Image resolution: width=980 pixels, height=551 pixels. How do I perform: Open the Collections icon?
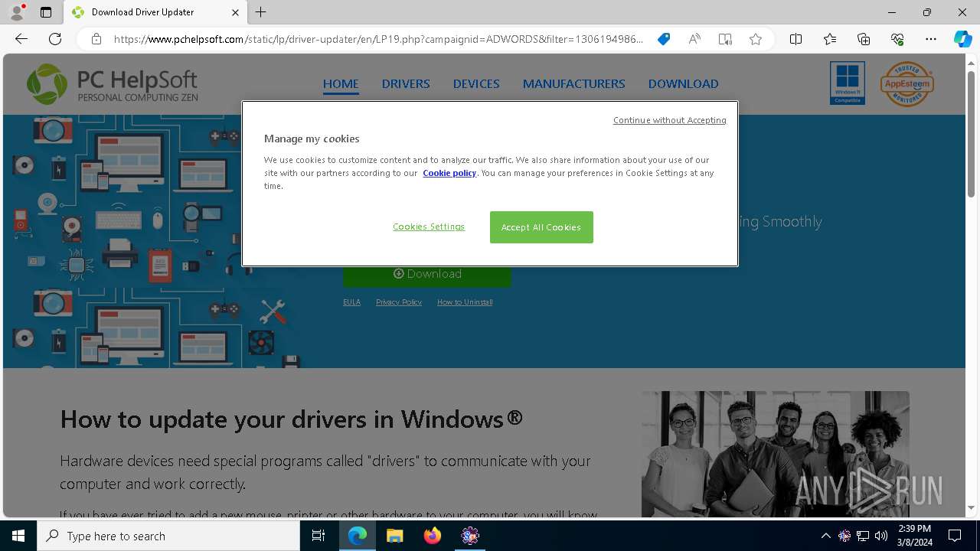point(864,39)
